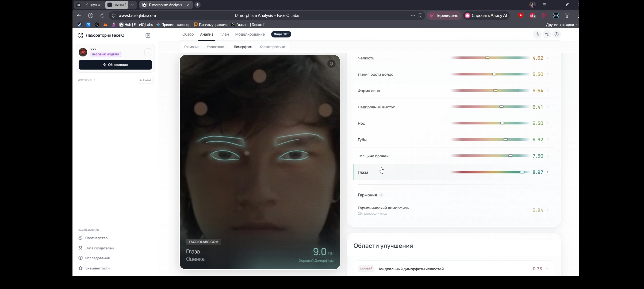
Task: Open the Угловатость sub-tab
Action: (x=217, y=47)
